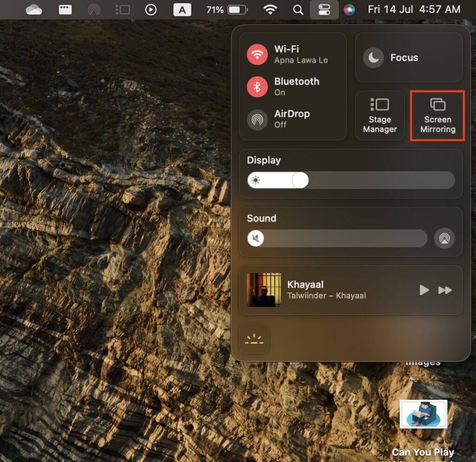Skip to next track in Now Playing
The height and width of the screenshot is (462, 476).
[x=445, y=290]
